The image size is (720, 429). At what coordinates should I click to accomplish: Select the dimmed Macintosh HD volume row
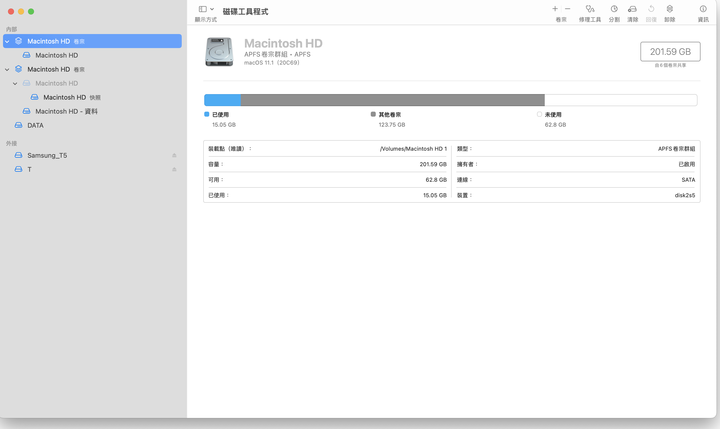point(92,83)
